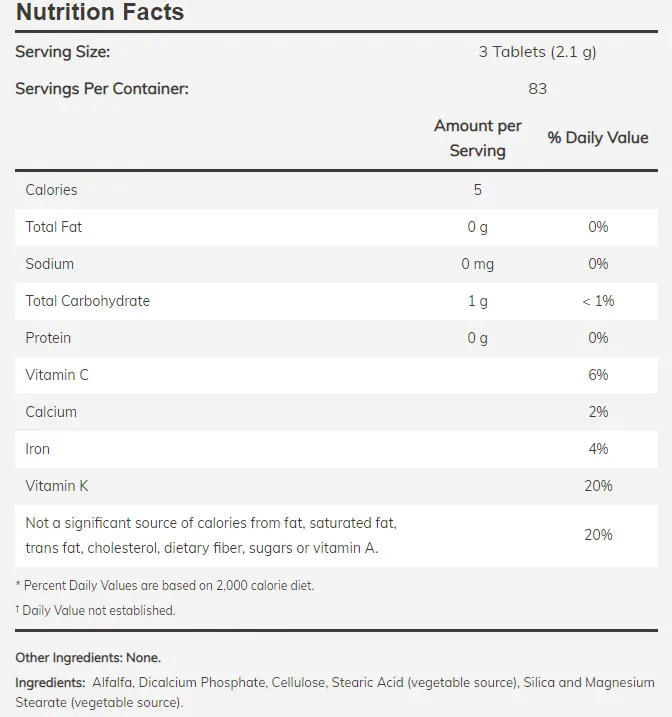The width and height of the screenshot is (672, 717).
Task: Select the Calories row label
Action: [x=51, y=190]
